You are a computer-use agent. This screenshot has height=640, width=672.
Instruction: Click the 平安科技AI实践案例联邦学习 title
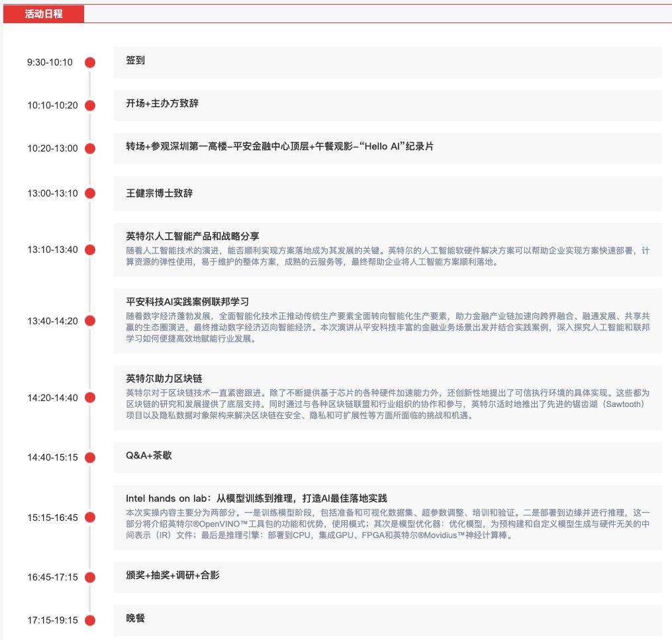coord(187,302)
